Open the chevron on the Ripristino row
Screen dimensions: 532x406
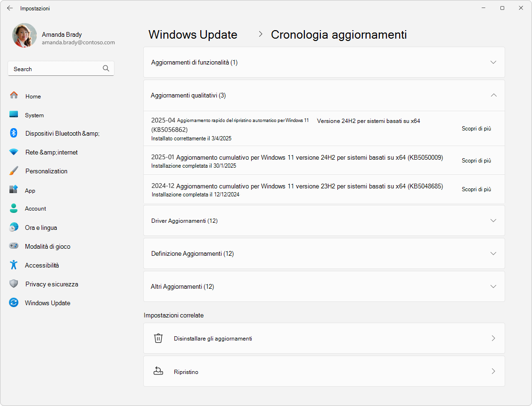click(x=493, y=371)
